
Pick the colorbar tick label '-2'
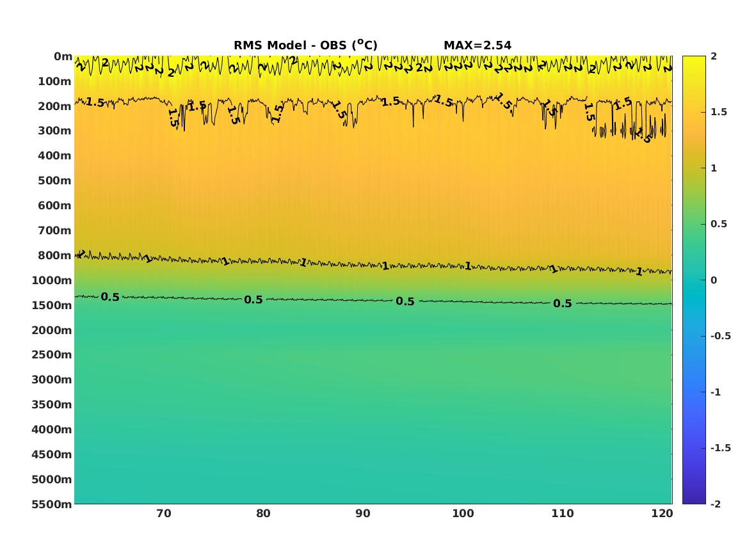[x=716, y=504]
